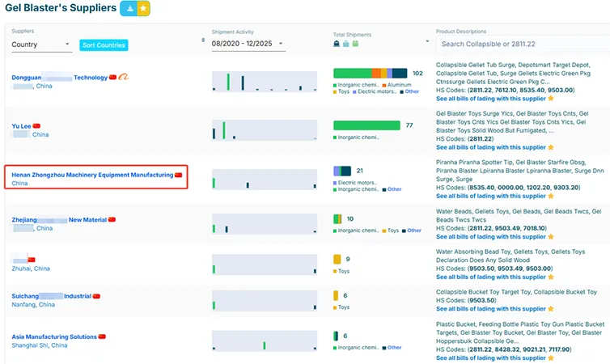The image size is (610, 364).
Task: Click the yellow star button in page title
Action: point(143,9)
